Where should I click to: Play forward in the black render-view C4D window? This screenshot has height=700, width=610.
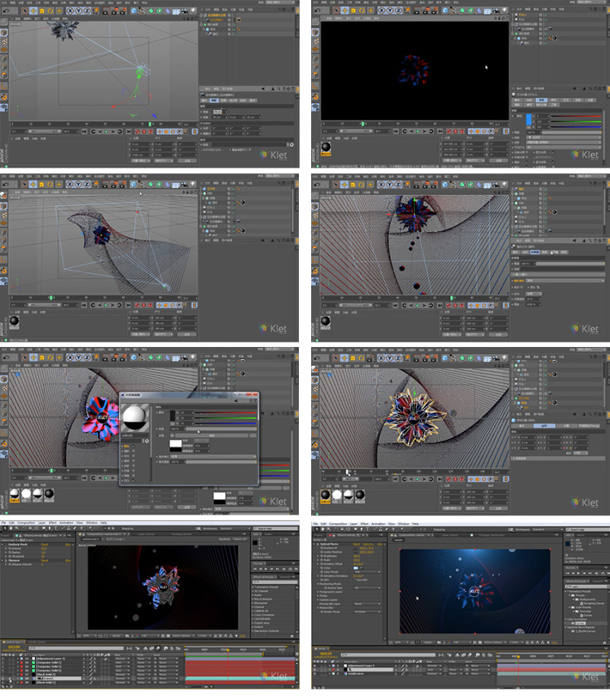click(418, 131)
